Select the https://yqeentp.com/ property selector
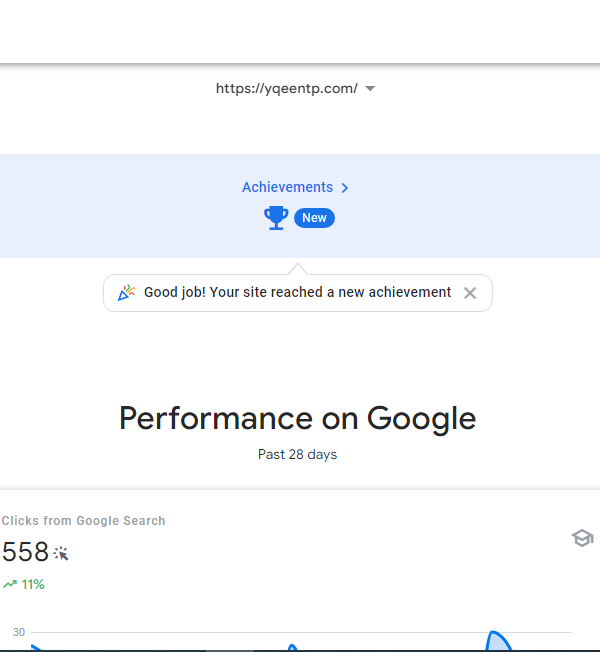 [x=295, y=88]
